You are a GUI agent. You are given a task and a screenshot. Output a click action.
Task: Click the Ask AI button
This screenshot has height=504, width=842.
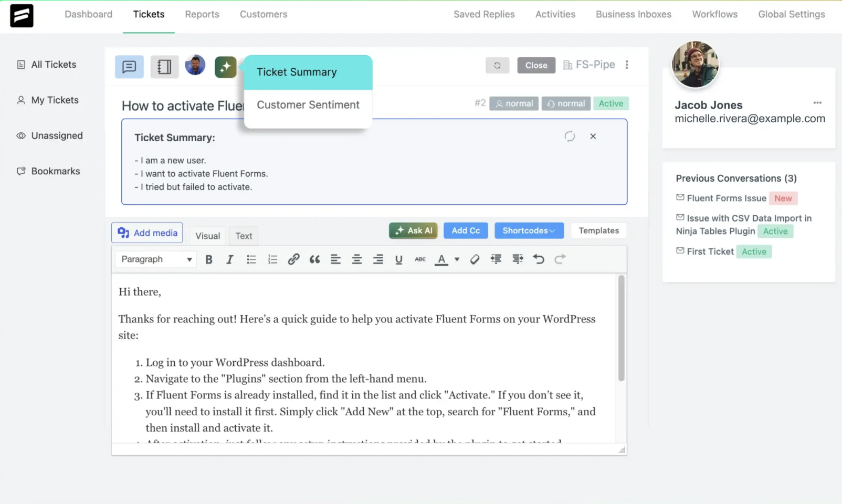click(x=413, y=230)
